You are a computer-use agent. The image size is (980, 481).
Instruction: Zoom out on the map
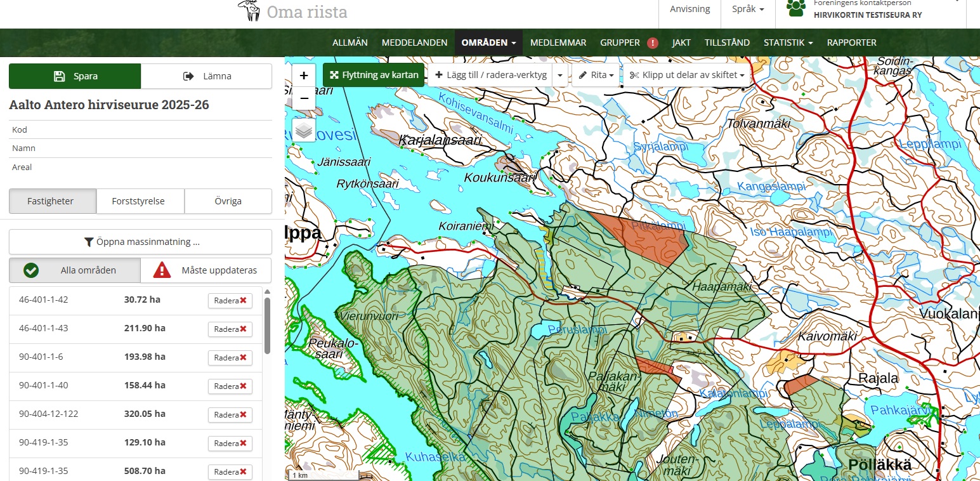click(x=304, y=98)
